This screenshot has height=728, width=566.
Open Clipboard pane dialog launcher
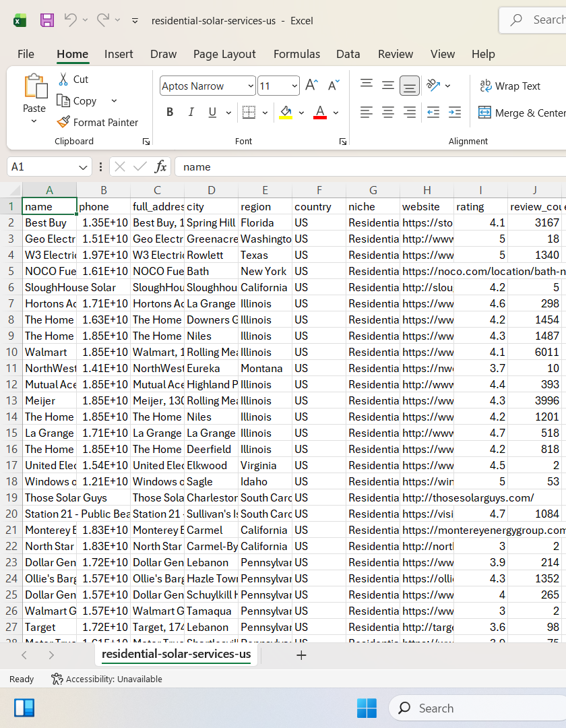click(146, 142)
